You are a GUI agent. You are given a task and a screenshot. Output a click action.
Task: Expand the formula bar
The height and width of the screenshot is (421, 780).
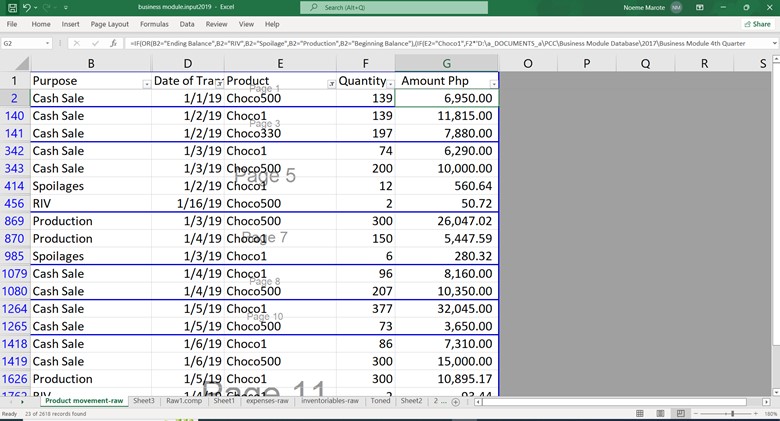coord(775,43)
